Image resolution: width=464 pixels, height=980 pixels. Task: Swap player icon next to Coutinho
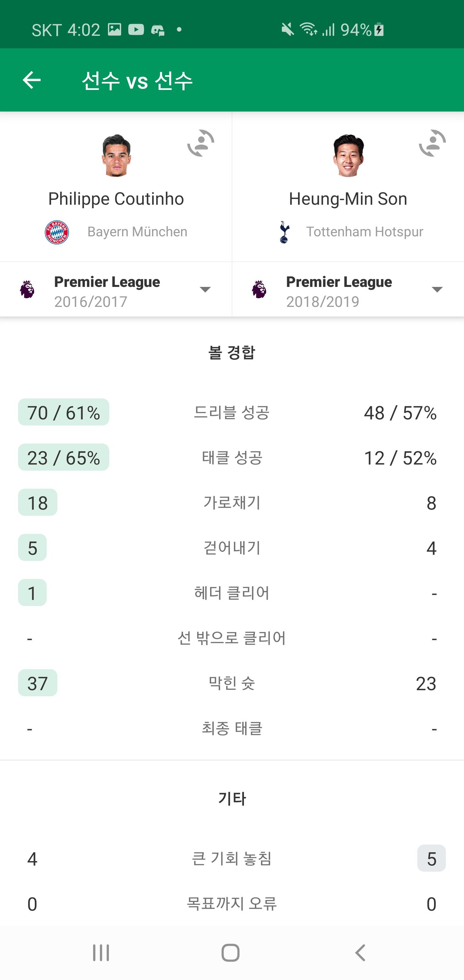[x=201, y=143]
